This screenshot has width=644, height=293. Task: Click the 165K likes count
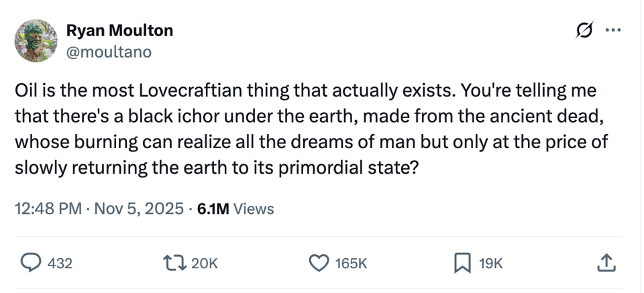351,263
